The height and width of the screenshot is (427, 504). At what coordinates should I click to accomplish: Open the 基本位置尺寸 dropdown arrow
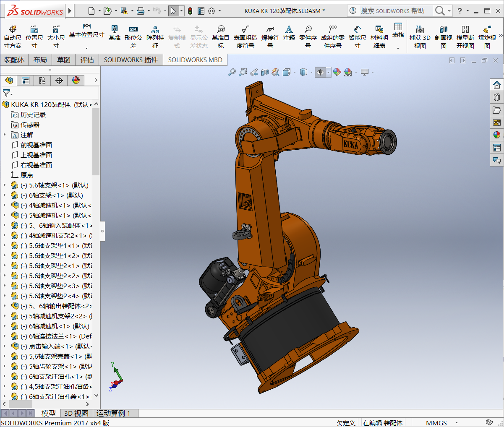[x=87, y=48]
